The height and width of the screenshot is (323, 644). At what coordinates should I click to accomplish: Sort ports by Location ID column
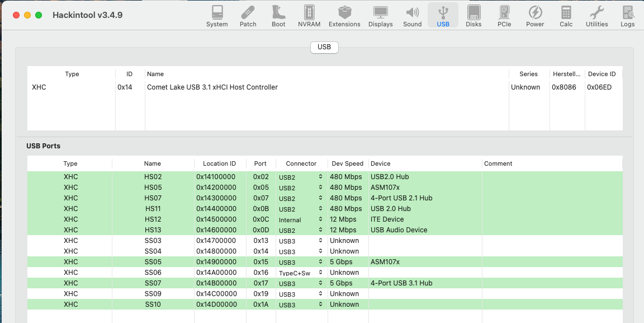(x=219, y=163)
